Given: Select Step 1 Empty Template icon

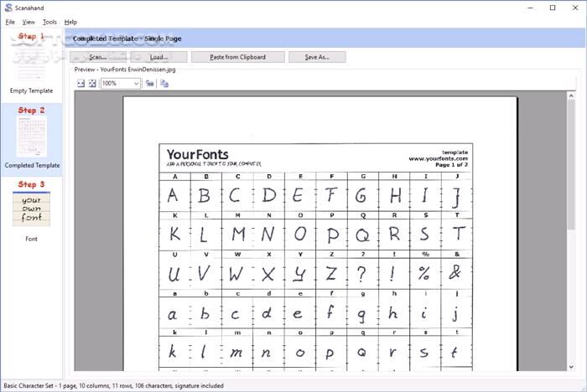Looking at the screenshot, I should pos(31,63).
